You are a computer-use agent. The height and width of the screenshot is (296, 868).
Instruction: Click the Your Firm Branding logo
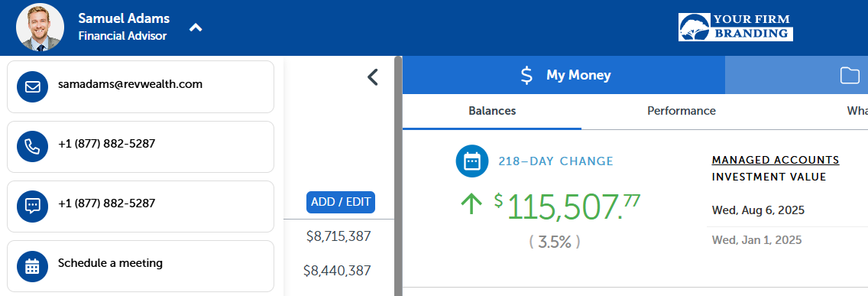[736, 28]
